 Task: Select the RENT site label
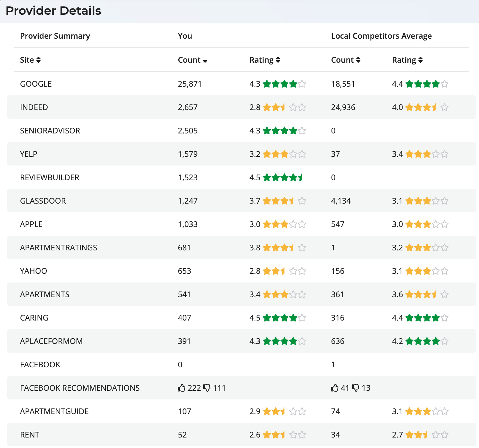[x=30, y=435]
